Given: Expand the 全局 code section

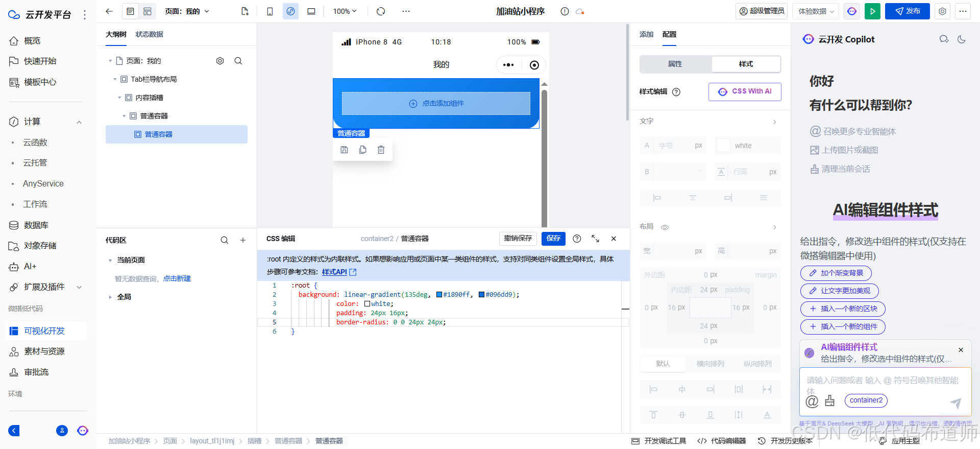Looking at the screenshot, I should (x=110, y=297).
